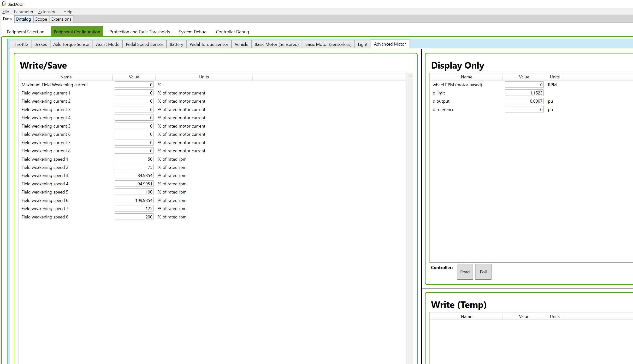Edit Field weakening speed 5 value 100
Image resolution: width=633 pixels, height=364 pixels.
click(x=134, y=192)
